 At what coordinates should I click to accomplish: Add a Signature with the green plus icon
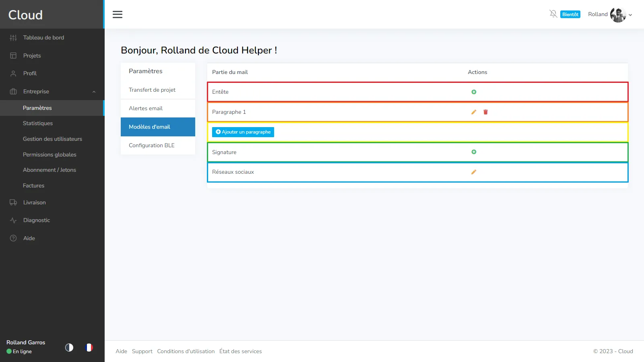[x=474, y=152]
